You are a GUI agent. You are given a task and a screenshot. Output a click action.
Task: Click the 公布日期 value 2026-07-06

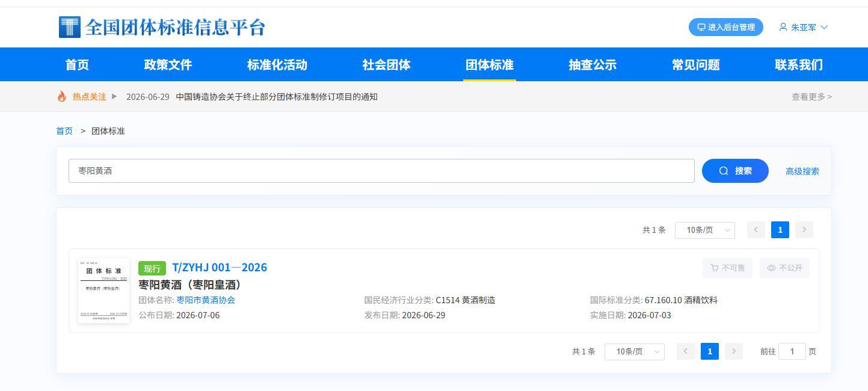pyautogui.click(x=198, y=315)
